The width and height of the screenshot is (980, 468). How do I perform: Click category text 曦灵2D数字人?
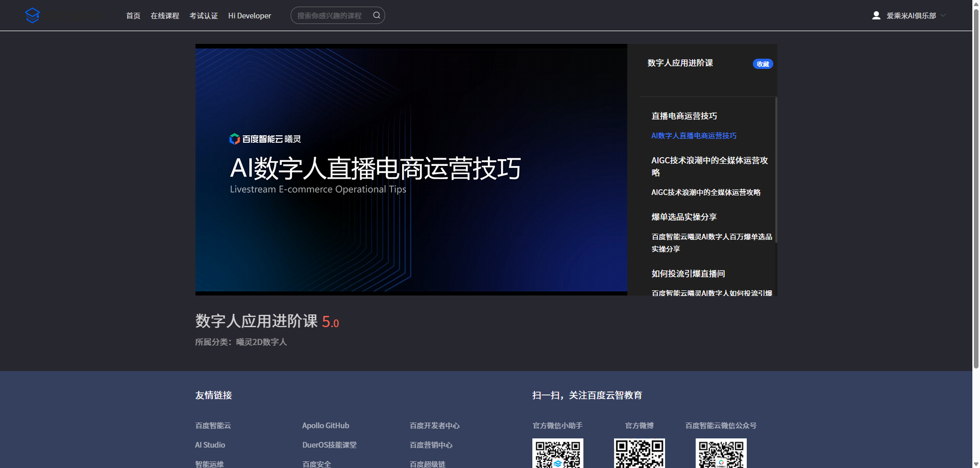point(261,342)
